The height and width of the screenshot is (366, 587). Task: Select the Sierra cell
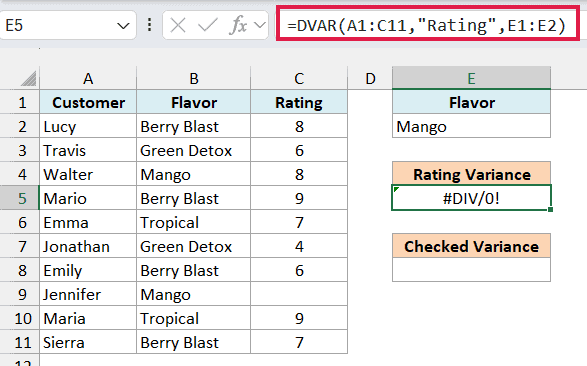[x=88, y=342]
